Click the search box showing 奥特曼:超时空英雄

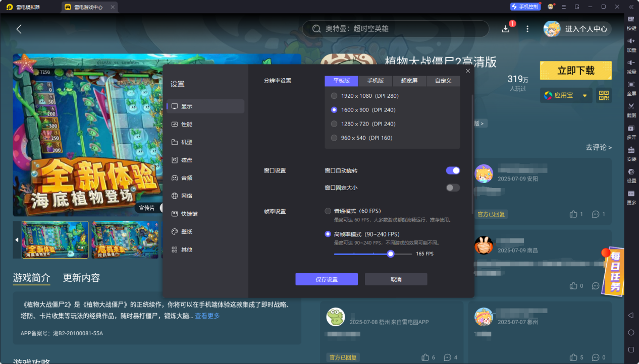(396, 29)
